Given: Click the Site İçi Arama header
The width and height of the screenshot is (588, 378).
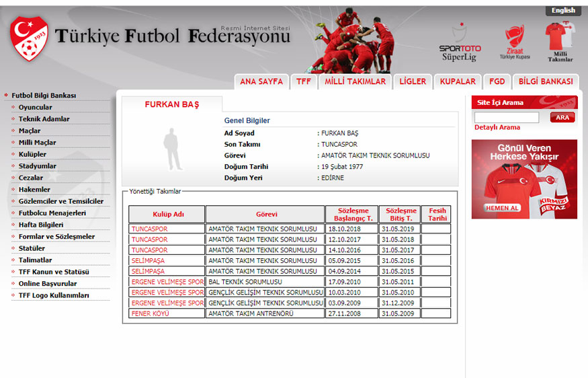Looking at the screenshot, I should pos(524,102).
